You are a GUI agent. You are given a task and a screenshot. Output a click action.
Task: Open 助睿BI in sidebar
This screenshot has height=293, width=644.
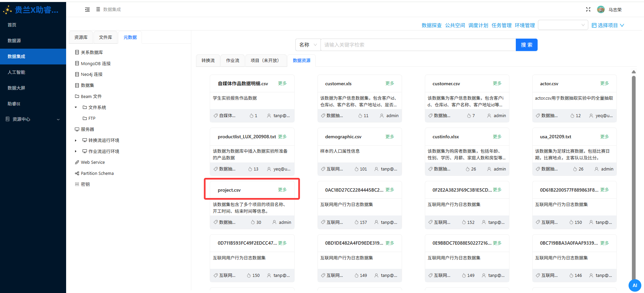tap(33, 104)
